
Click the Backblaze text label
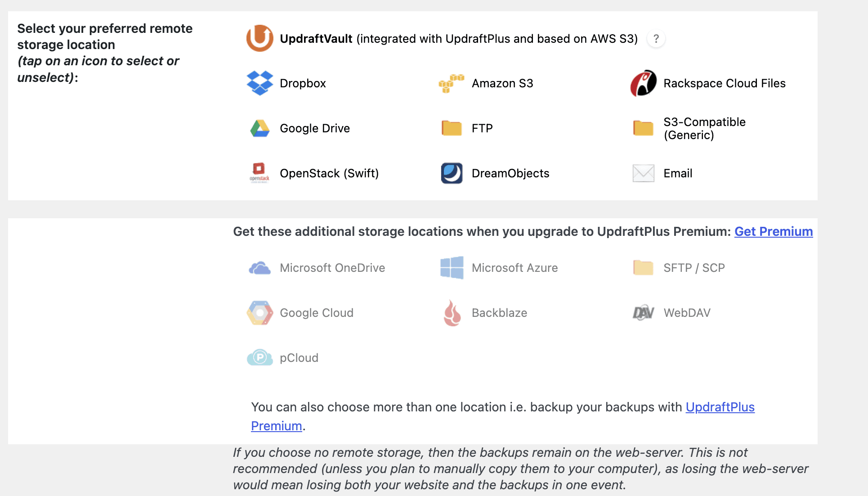(499, 313)
